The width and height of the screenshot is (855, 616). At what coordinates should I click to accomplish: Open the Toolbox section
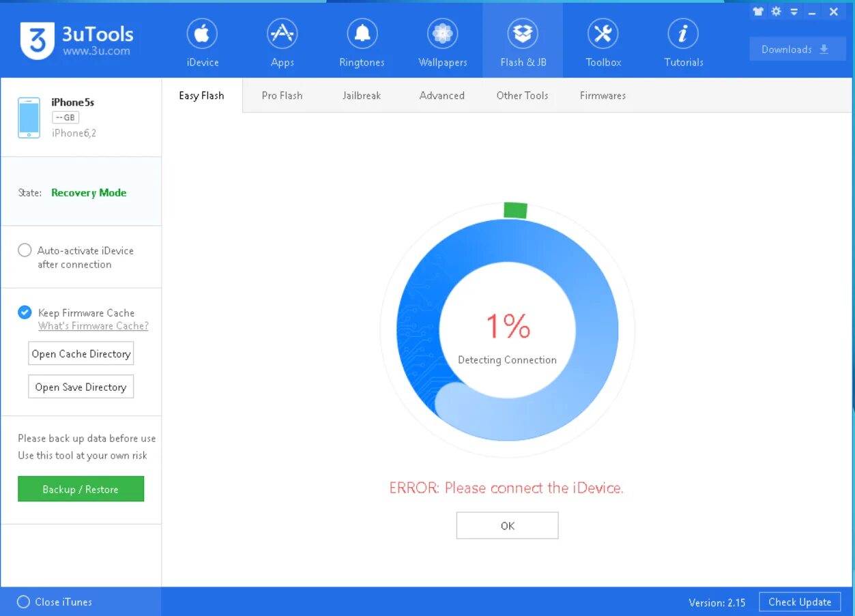pos(603,42)
